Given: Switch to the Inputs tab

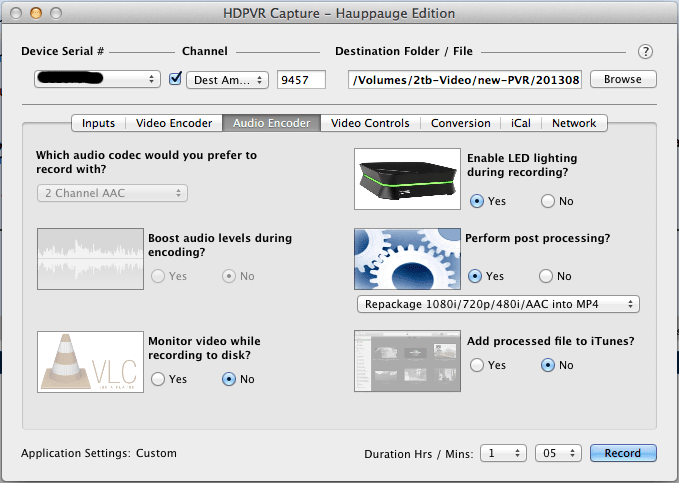Looking at the screenshot, I should (x=98, y=123).
